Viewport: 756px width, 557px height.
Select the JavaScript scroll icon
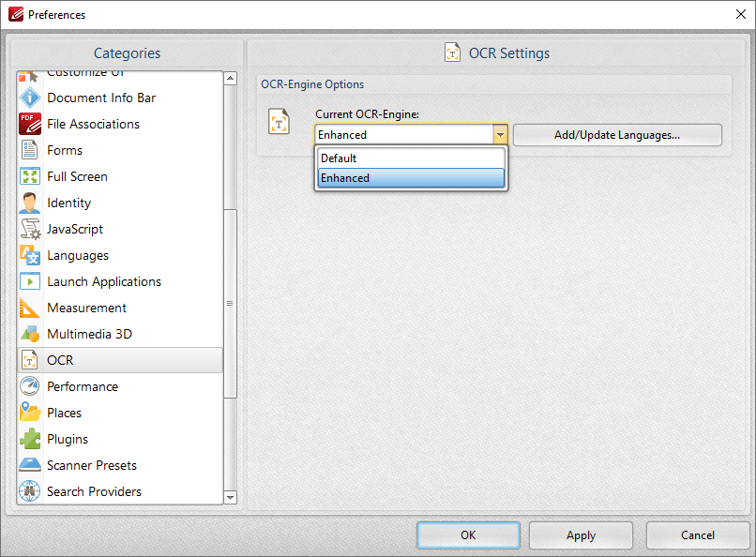point(30,229)
